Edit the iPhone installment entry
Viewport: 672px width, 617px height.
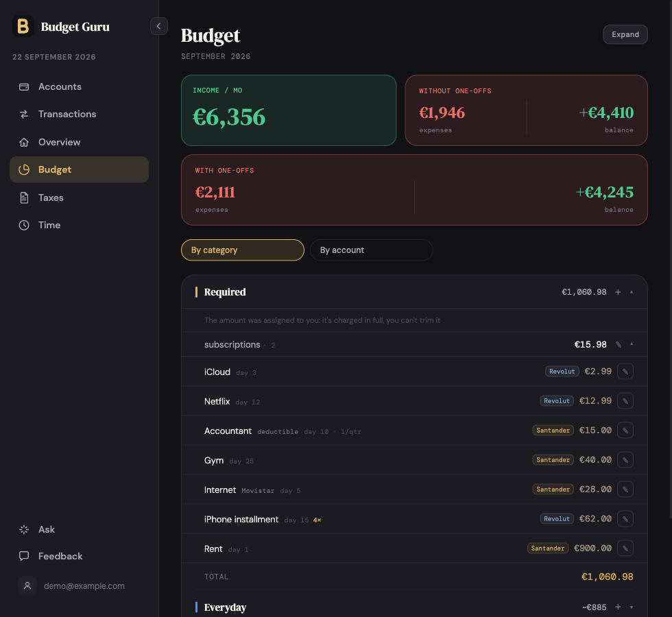(x=625, y=519)
